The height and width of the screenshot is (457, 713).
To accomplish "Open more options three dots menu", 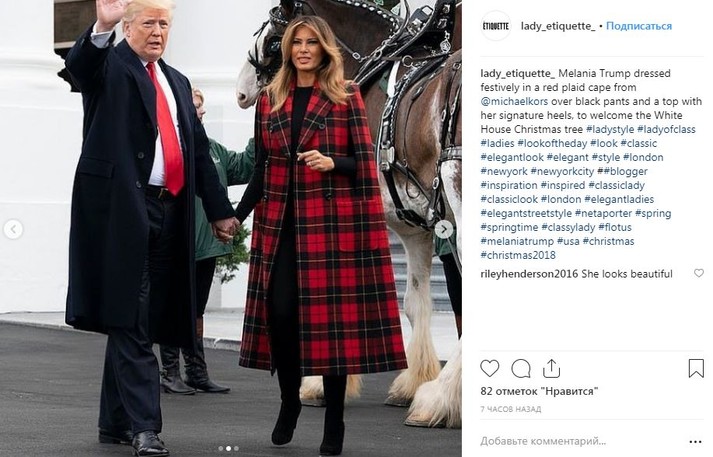I will (695, 442).
